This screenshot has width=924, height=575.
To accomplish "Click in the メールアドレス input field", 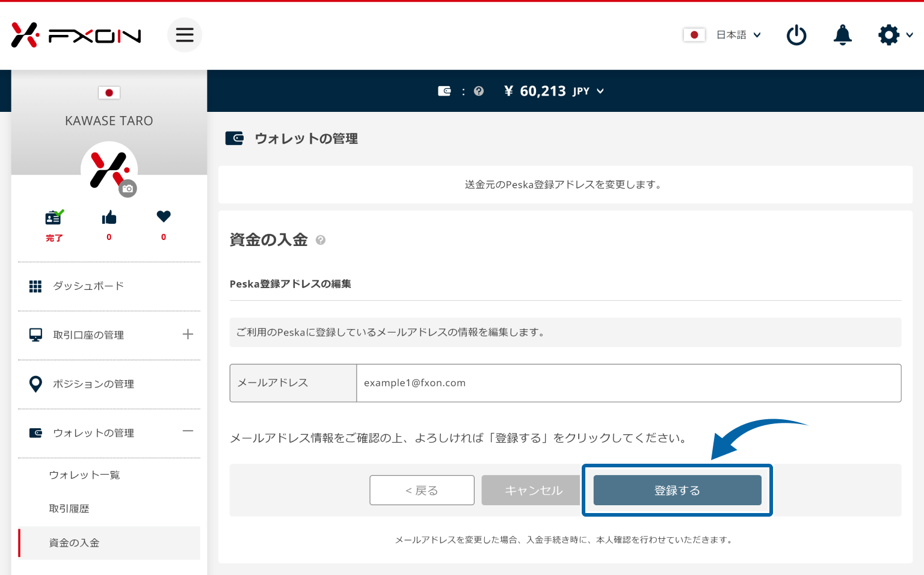I will 628,383.
